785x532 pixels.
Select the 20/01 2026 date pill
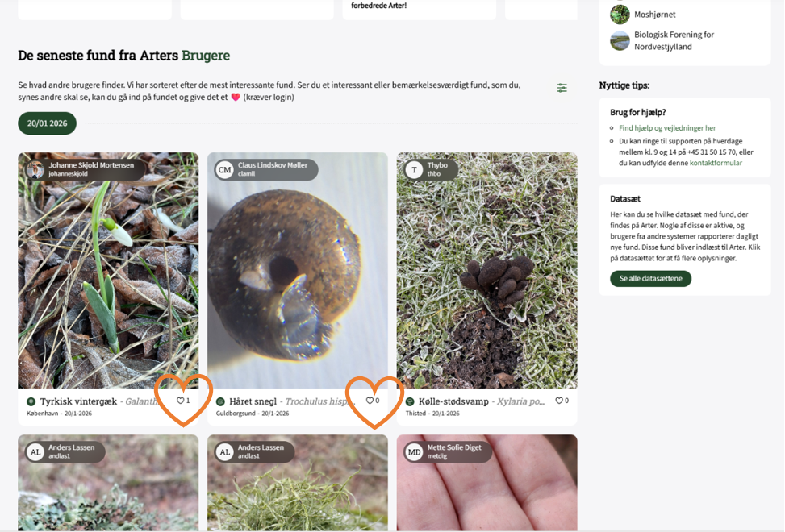point(47,123)
